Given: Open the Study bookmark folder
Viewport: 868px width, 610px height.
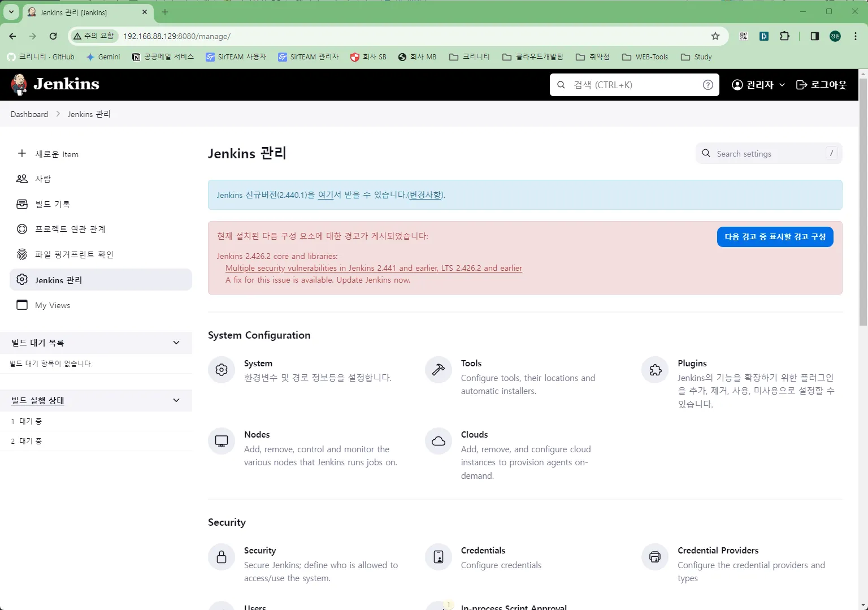Looking at the screenshot, I should [696, 57].
